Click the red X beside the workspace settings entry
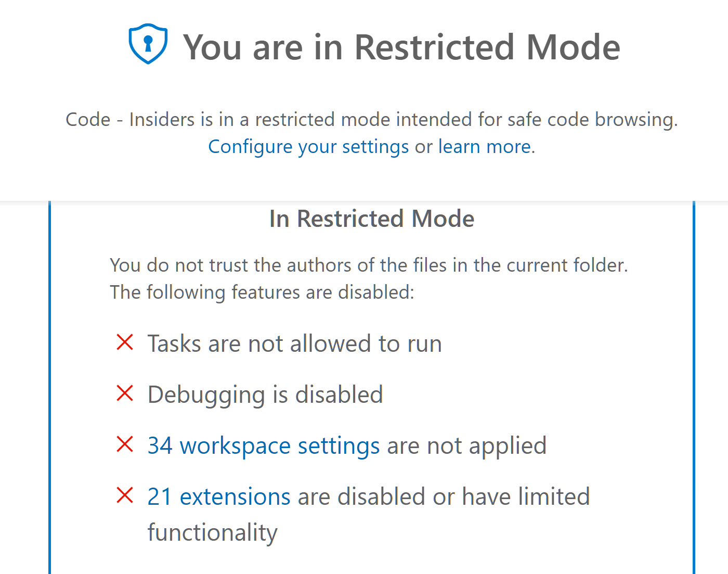 [125, 444]
